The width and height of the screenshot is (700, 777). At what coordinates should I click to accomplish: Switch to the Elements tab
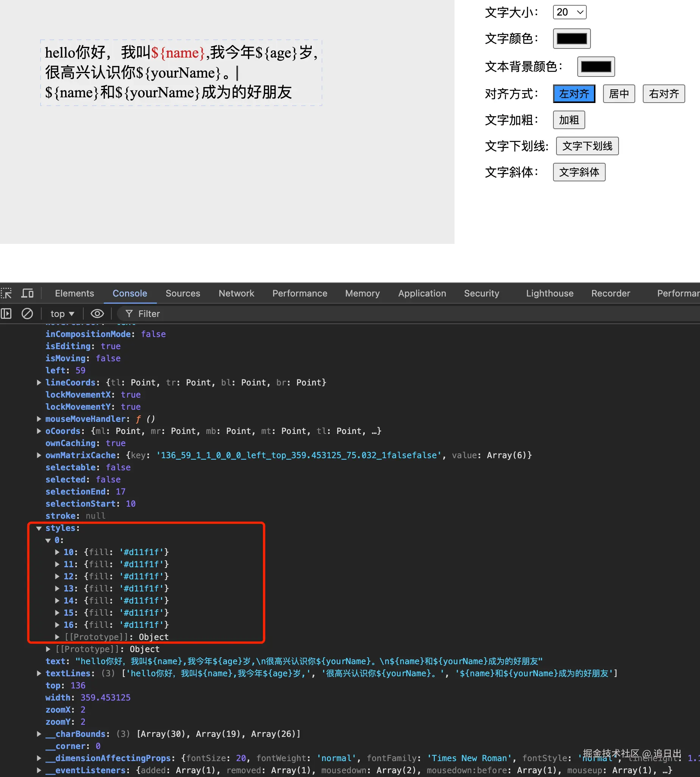click(74, 293)
